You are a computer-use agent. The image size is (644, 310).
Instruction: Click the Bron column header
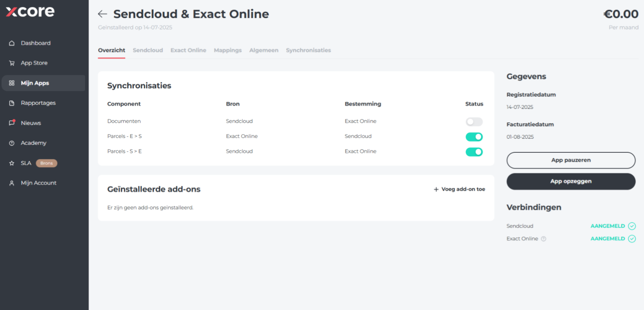[233, 104]
